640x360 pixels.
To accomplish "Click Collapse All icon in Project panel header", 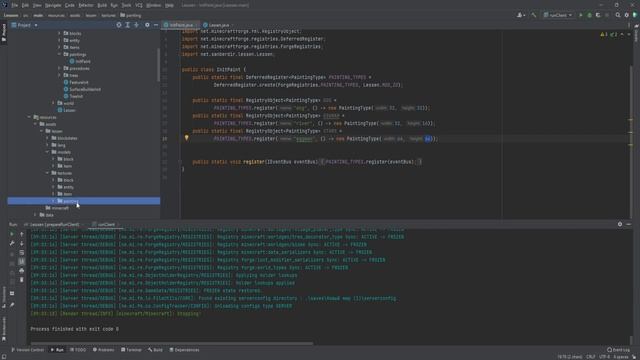I will (x=137, y=25).
